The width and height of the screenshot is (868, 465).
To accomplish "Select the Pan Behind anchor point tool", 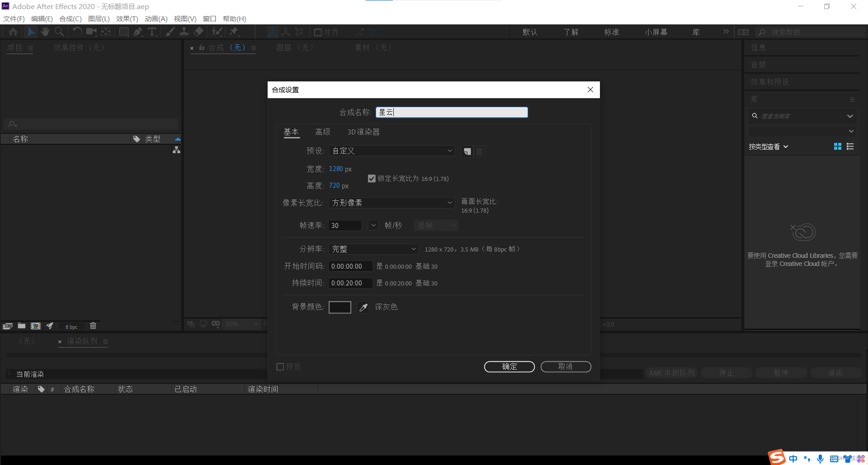I will [106, 32].
